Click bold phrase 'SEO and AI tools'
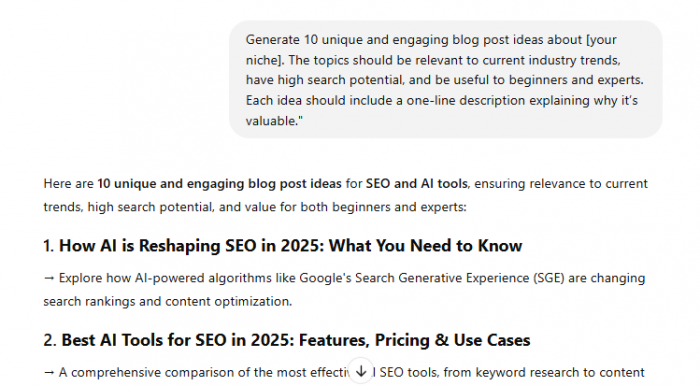700x386 pixels. coord(417,184)
